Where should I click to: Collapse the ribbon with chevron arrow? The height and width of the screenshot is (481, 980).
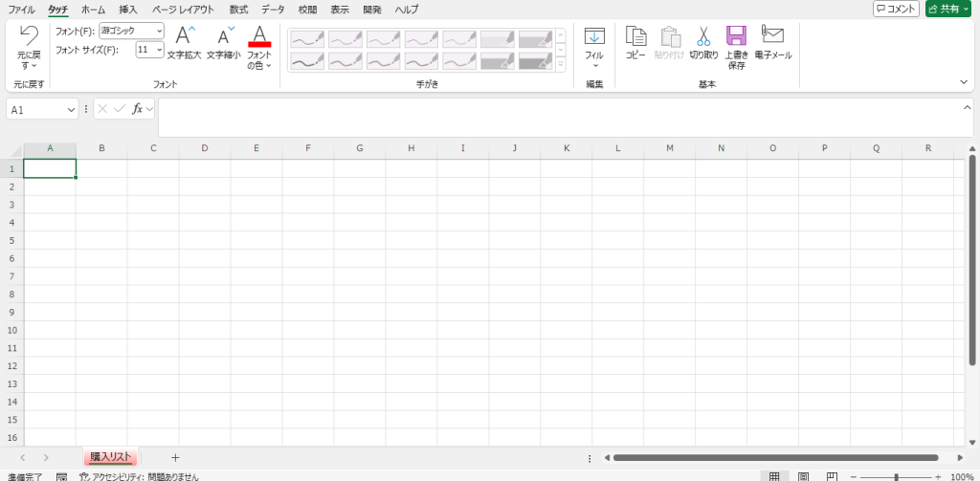pos(964,83)
